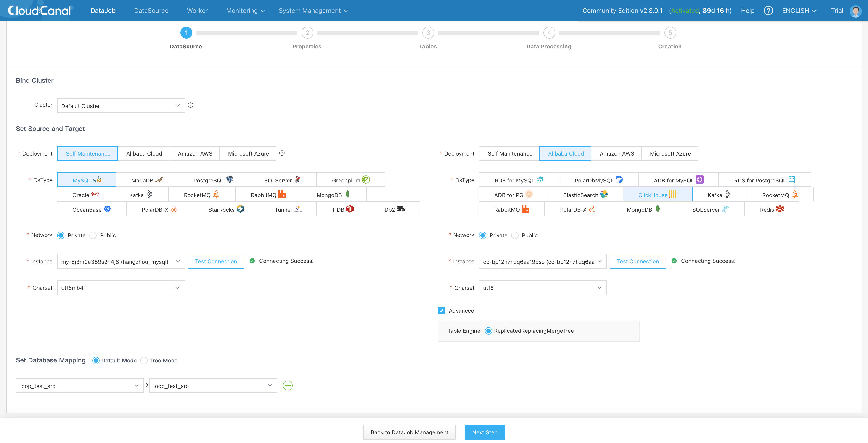
Task: Open target Charset utf8 dropdown
Action: click(542, 288)
